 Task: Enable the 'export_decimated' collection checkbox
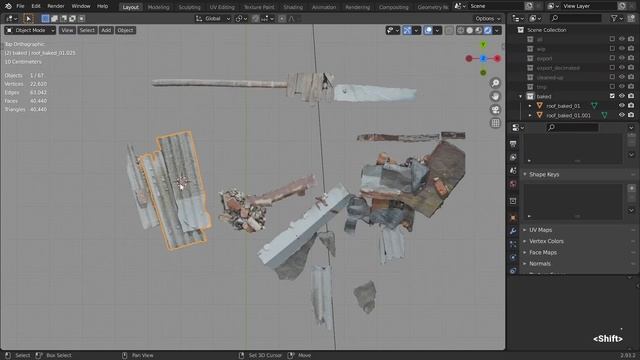(x=612, y=68)
